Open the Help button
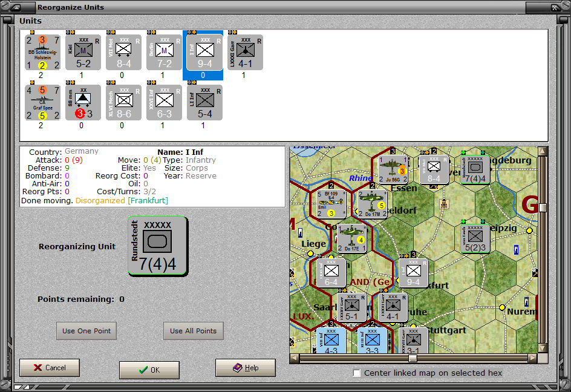The height and width of the screenshot is (392, 571). coord(246,368)
